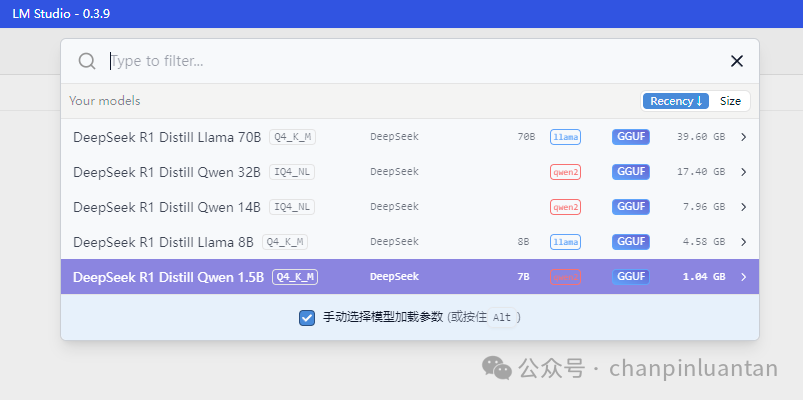
Task: Select DeepSeek R1 Distill Qwen 14B model
Action: (410, 207)
